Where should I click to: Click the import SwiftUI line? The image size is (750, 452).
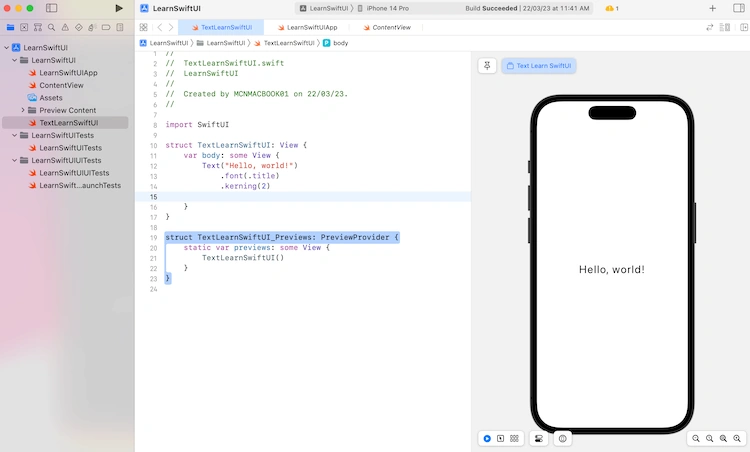tap(197, 124)
